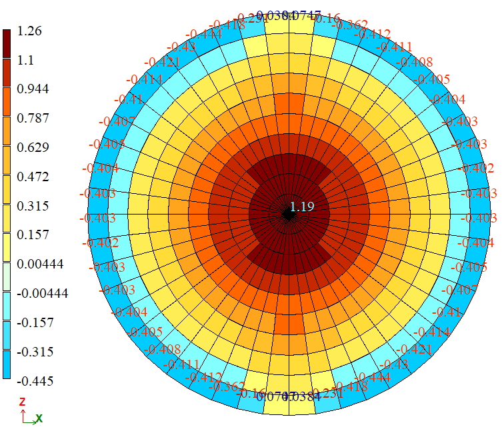
Task: Pick the darkest maroon legend swatch below 1.26
Action: [x=7, y=45]
